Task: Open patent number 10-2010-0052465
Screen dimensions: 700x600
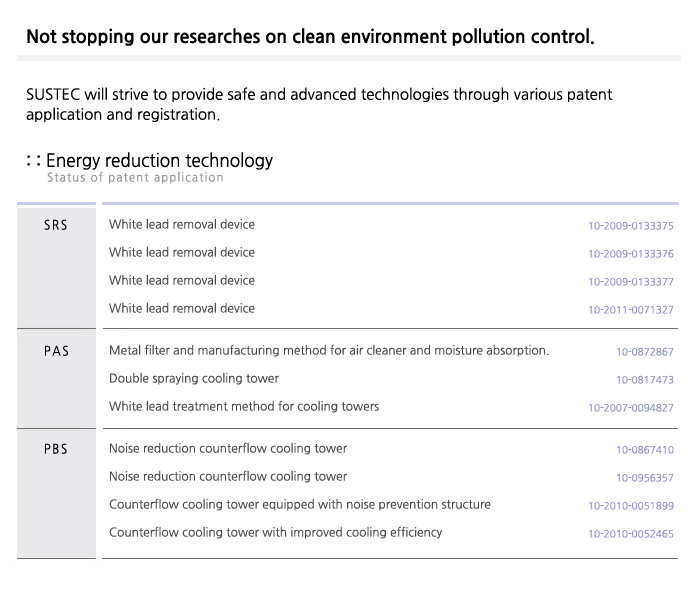Action: 630,534
